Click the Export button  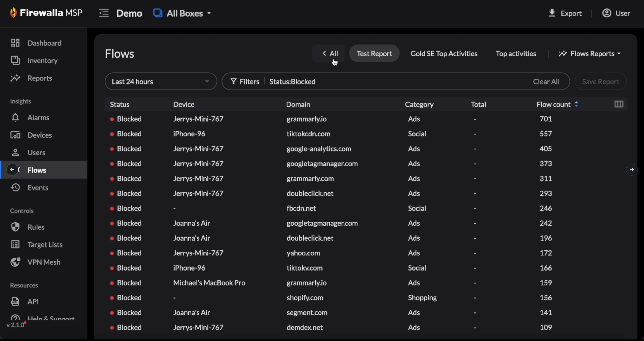pos(565,13)
